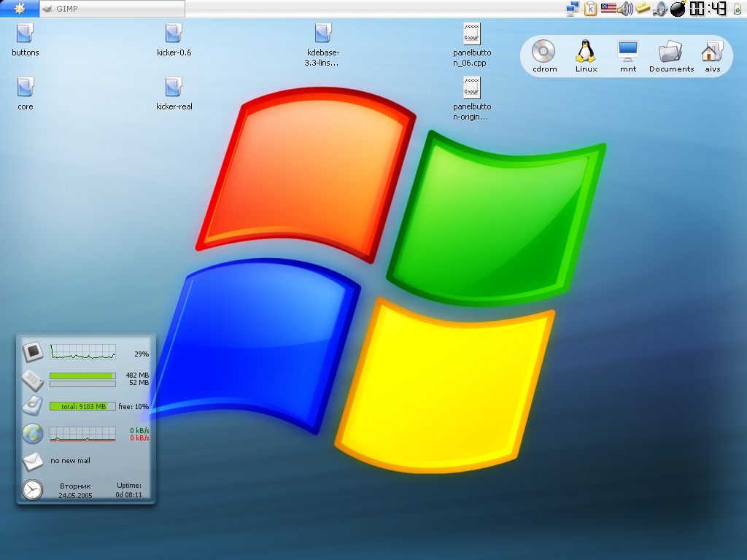
Task: Click the globe network icon in the widget
Action: (x=32, y=433)
